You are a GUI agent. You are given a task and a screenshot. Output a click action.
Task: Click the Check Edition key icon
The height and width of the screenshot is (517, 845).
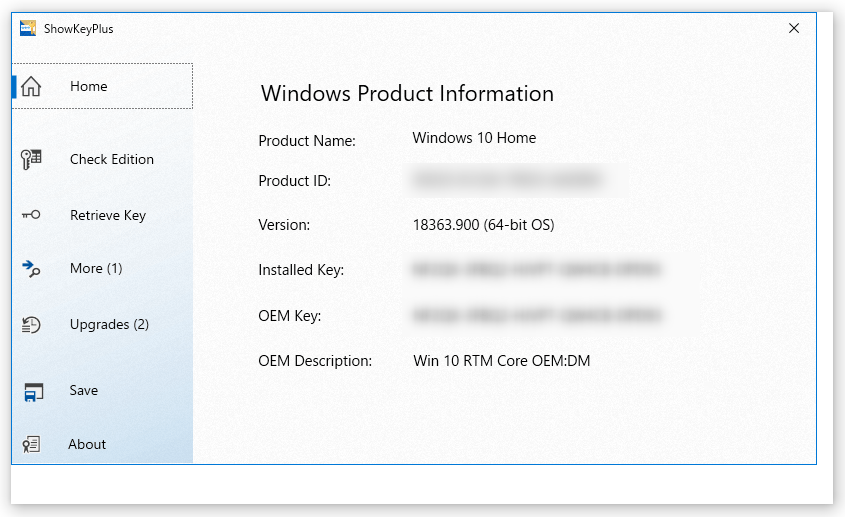tap(31, 159)
